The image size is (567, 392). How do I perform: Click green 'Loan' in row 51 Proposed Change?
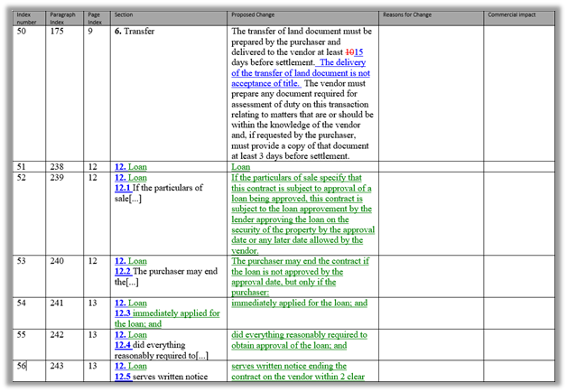[x=241, y=167]
